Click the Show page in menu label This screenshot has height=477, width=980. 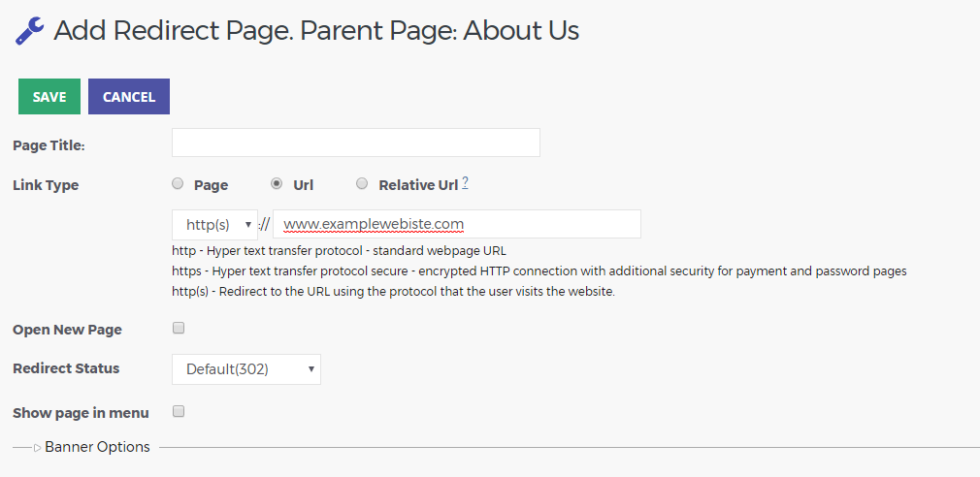pos(81,413)
